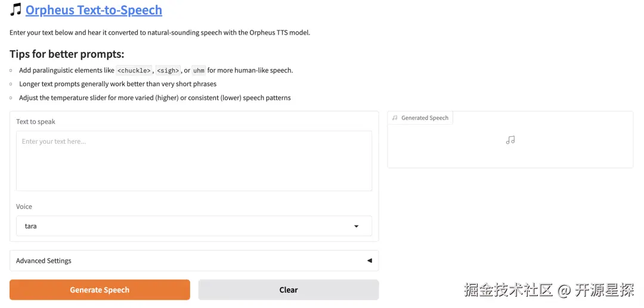
Task: Click the uhm code tag
Action: click(199, 70)
